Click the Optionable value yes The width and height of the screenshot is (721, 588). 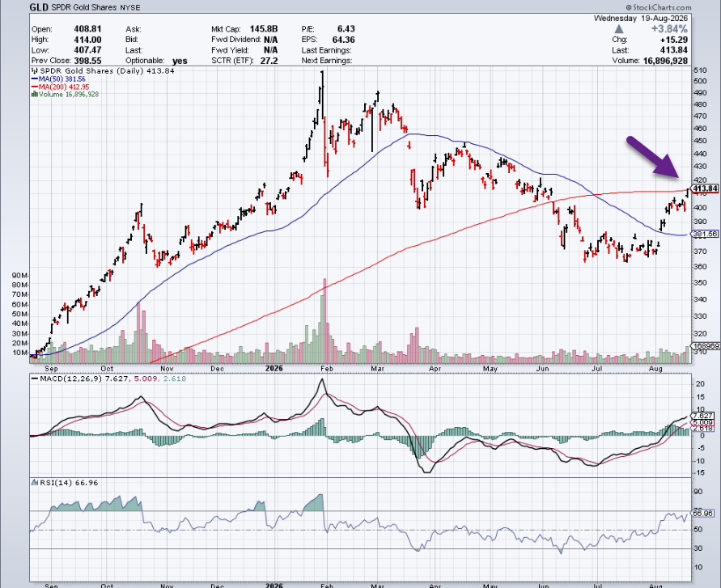[x=180, y=61]
